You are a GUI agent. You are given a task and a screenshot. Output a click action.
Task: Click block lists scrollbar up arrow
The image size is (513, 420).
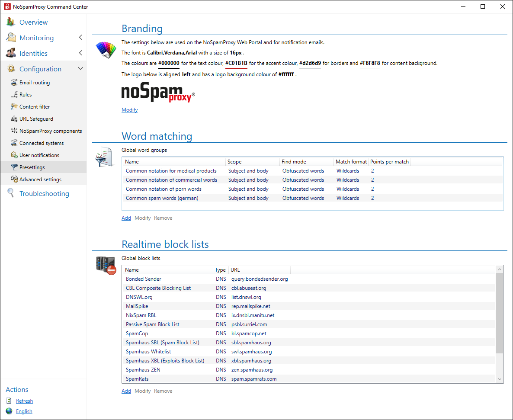coord(499,269)
